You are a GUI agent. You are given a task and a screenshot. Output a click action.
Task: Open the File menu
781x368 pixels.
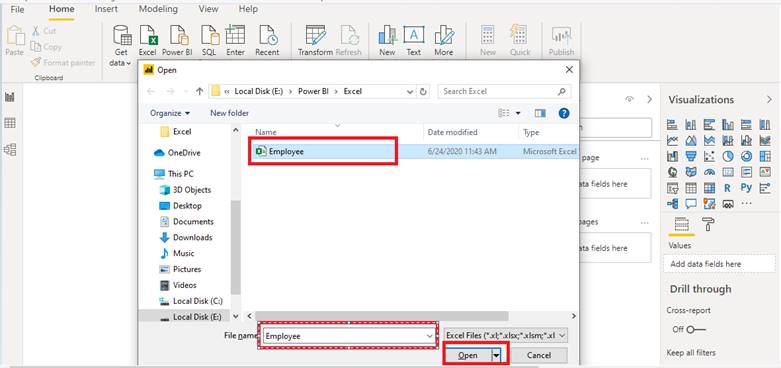(17, 9)
